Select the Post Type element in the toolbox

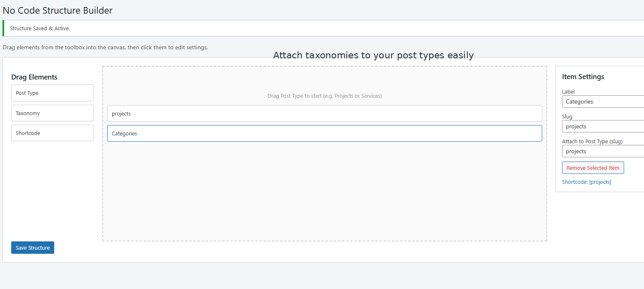(52, 93)
